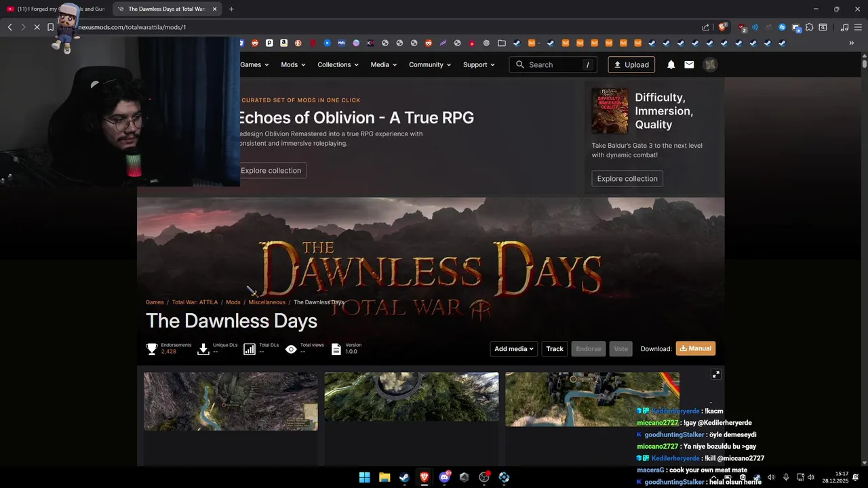Open the first mod screenshot with river map
Image resolution: width=868 pixels, height=488 pixels.
(231, 401)
